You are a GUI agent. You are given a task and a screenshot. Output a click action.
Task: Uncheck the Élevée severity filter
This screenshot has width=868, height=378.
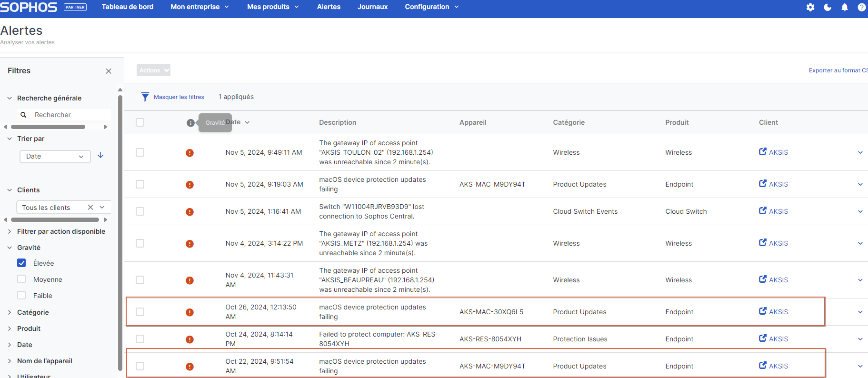click(21, 263)
